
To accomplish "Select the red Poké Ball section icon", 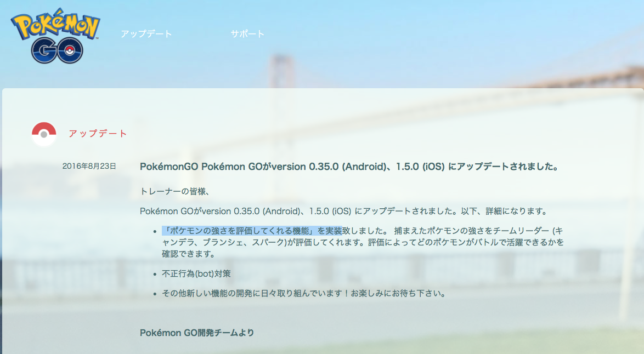I will pos(44,134).
